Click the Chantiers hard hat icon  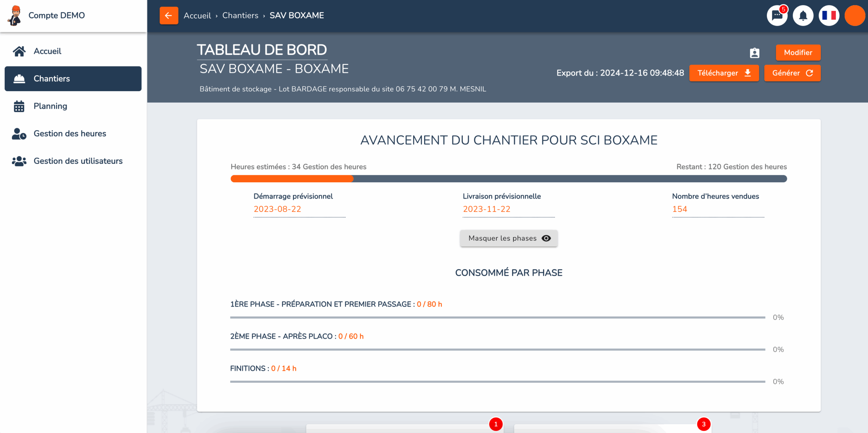pyautogui.click(x=19, y=79)
